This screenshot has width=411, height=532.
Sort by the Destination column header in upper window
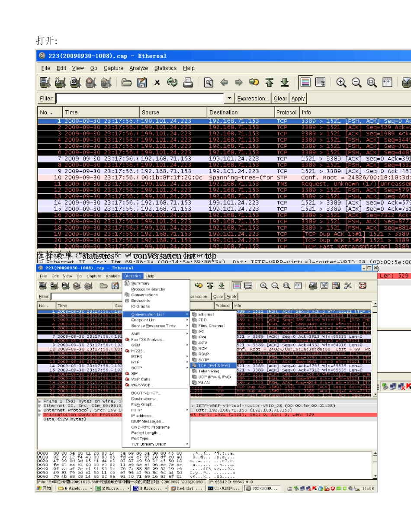point(241,112)
